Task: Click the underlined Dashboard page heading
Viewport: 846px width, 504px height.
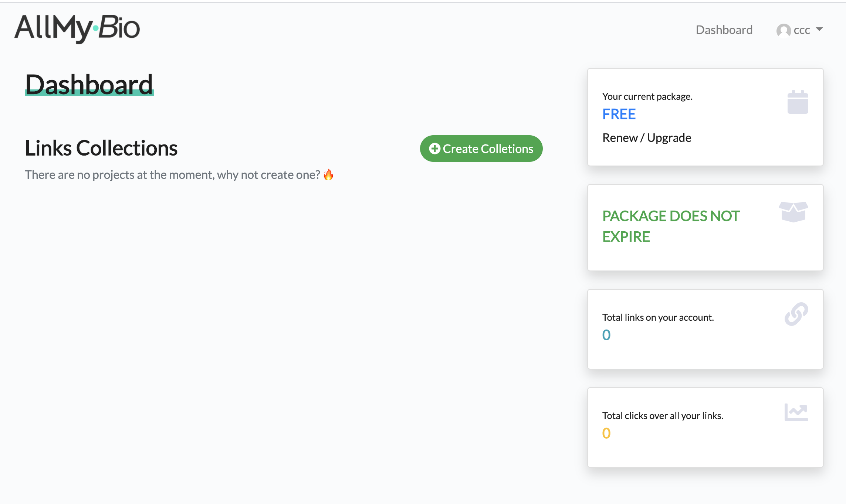Action: pyautogui.click(x=89, y=84)
